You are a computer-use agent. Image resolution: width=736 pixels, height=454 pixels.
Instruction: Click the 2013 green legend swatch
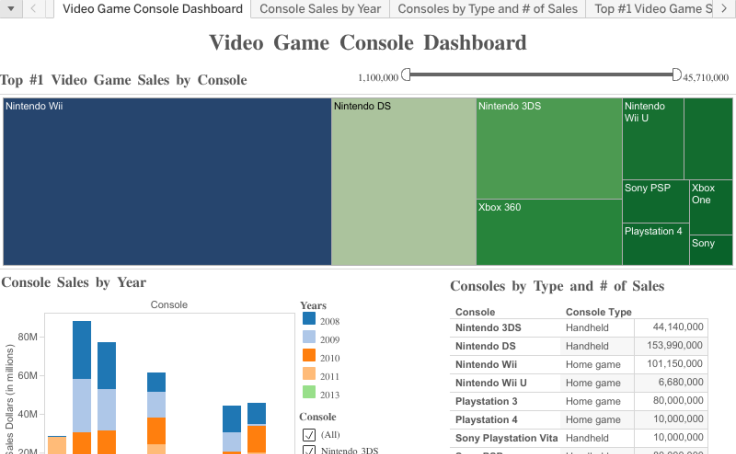point(309,392)
